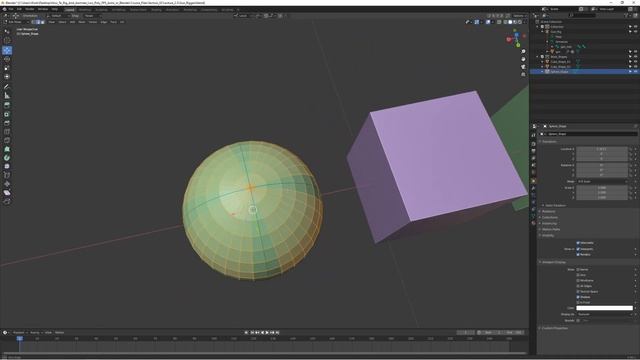640x360 pixels.
Task: Switch to the Shading workspace tab
Action: click(x=156, y=9)
